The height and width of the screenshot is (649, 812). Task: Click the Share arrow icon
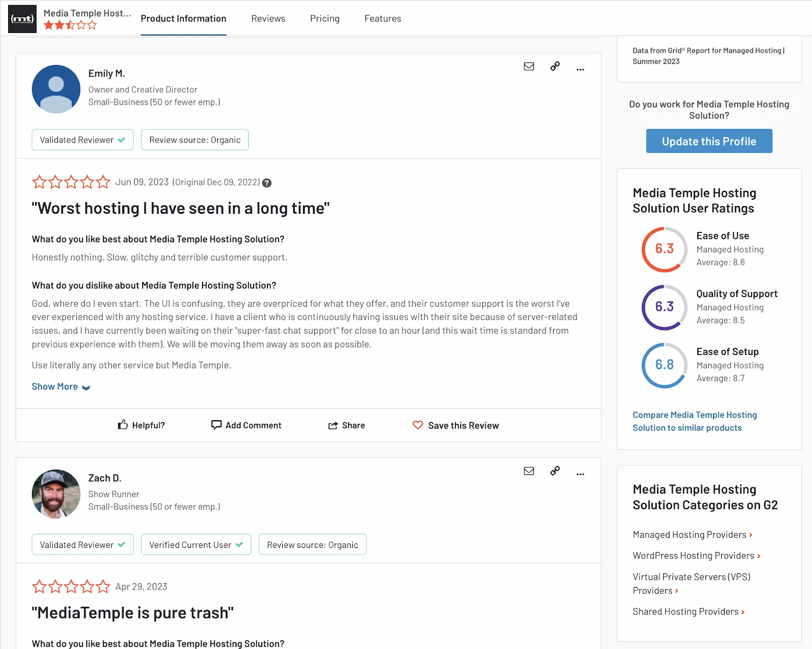click(333, 426)
